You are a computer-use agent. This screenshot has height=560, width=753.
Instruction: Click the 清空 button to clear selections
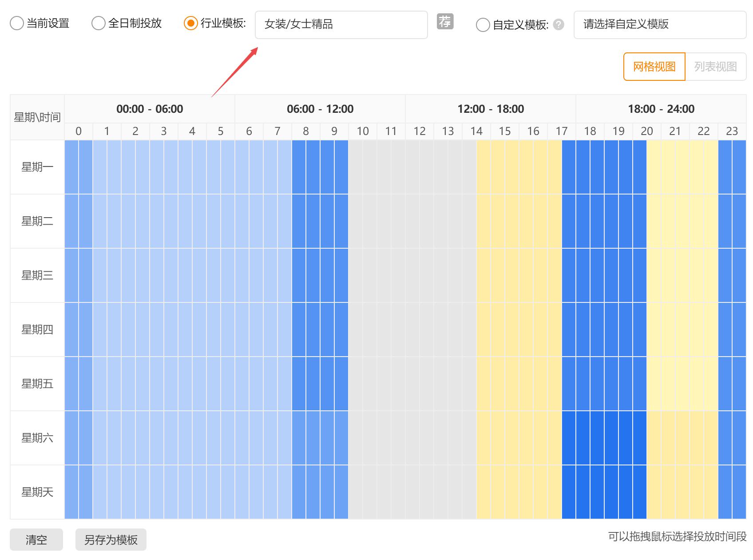pyautogui.click(x=36, y=540)
